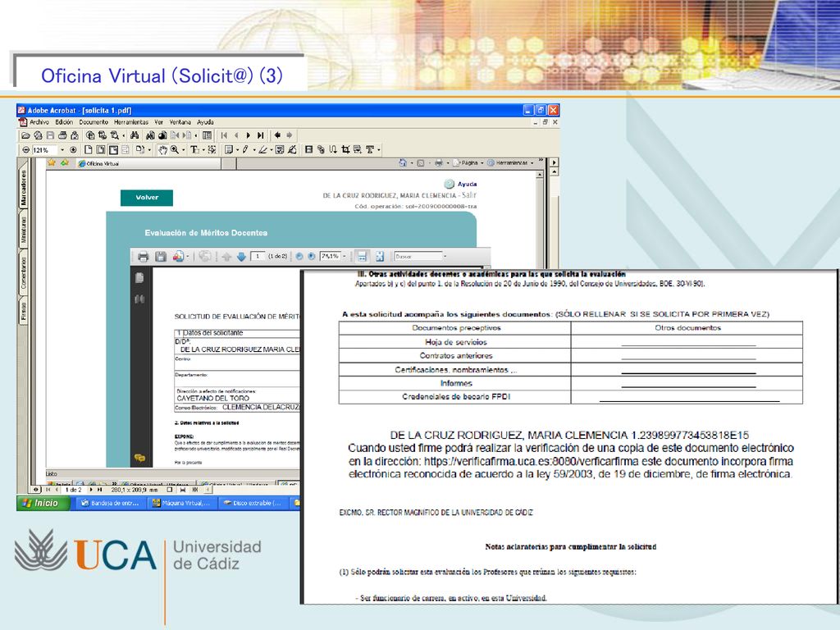Go to first page arrow in Acrobat toolbar
Image resolution: width=840 pixels, height=630 pixels.
point(224,135)
